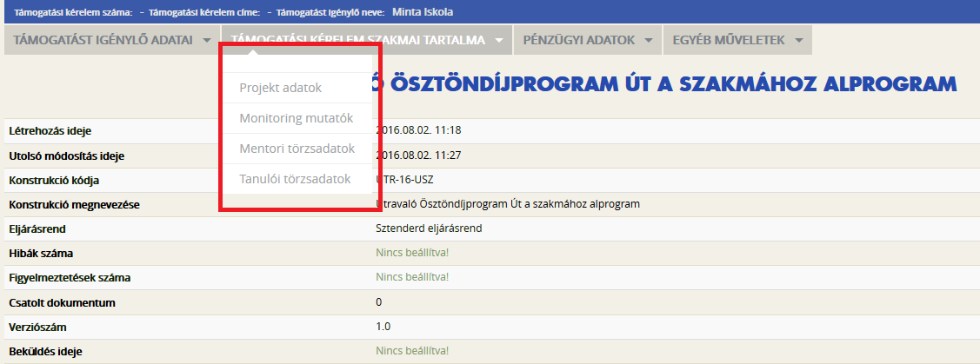
Task: Open Támogatási kérelem szakmai tartalma menu
Action: coord(367,40)
